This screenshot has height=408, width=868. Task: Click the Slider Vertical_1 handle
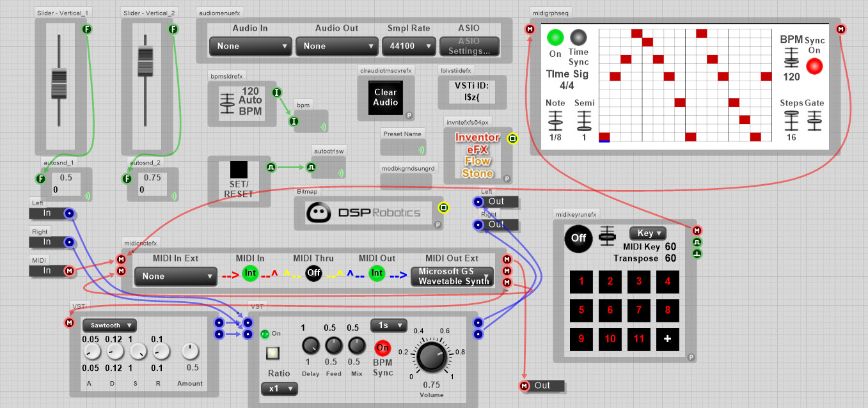click(x=59, y=84)
